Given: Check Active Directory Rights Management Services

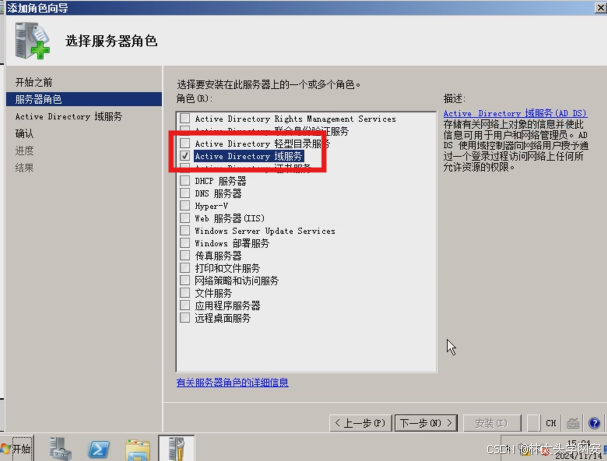Looking at the screenshot, I should (x=185, y=118).
